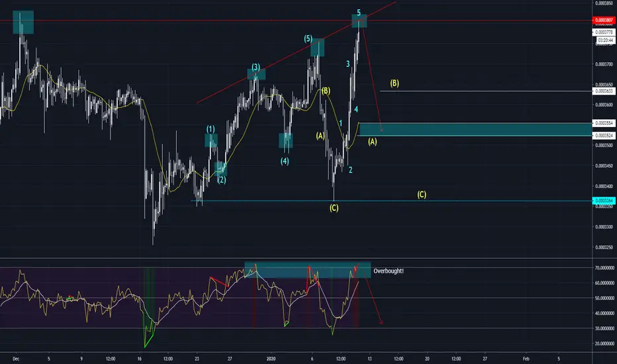617x364 pixels.
Task: Click the 0.0003400 price scale tick
Action: tap(604, 186)
